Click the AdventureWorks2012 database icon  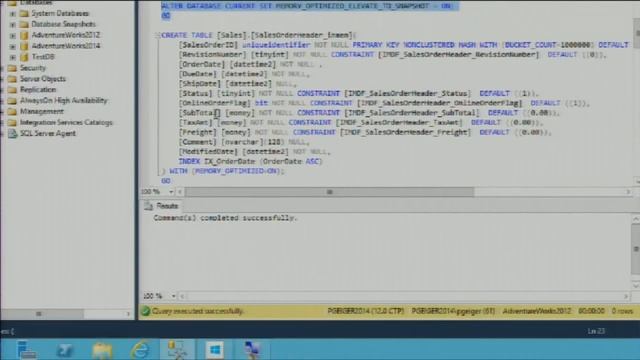(x=24, y=36)
